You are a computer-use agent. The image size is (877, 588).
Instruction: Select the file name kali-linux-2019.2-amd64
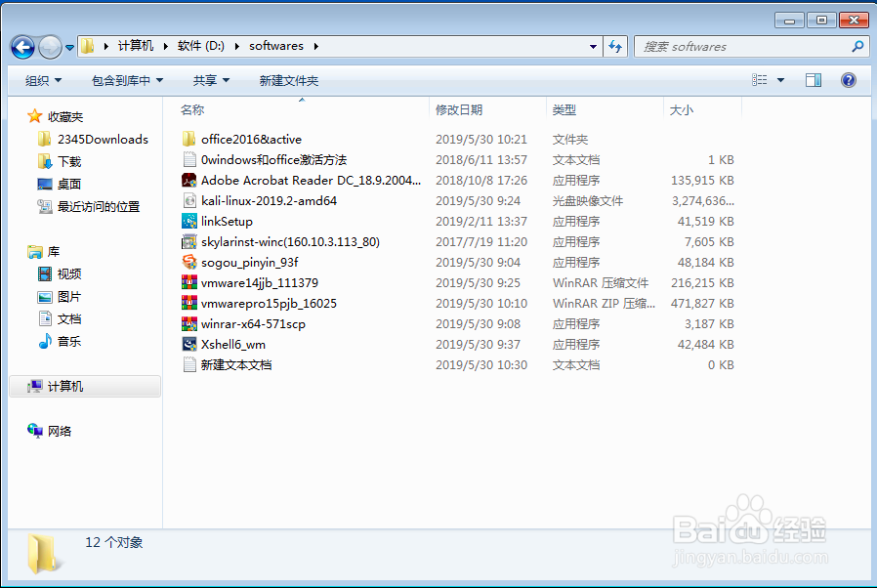[x=269, y=201]
